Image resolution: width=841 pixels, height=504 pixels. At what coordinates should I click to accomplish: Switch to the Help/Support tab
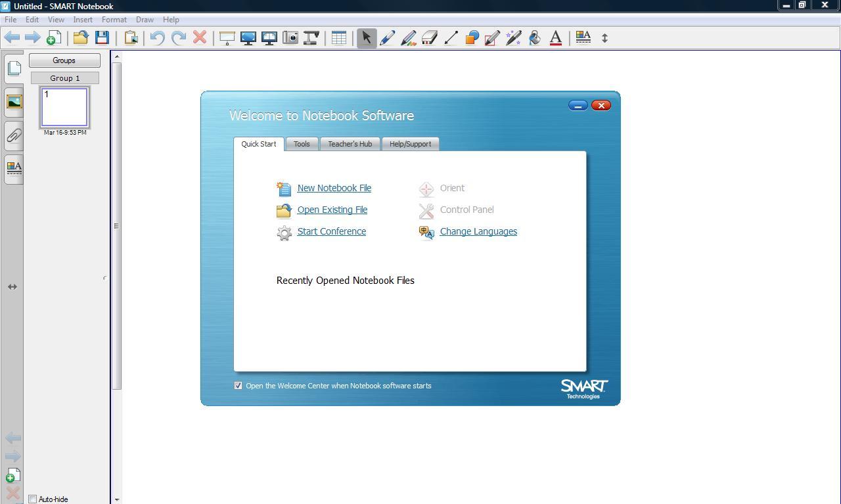(411, 144)
